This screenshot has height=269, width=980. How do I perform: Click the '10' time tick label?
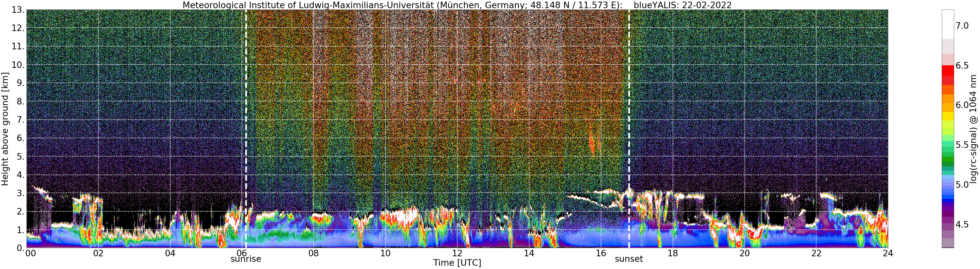coord(385,253)
